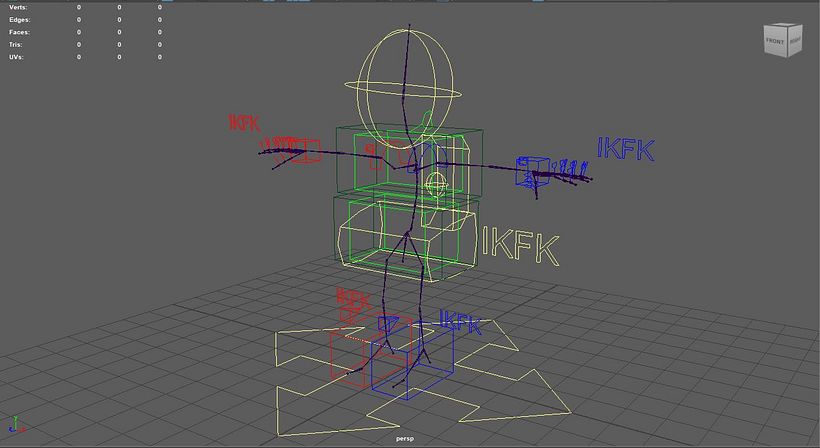820x448 pixels.
Task: Select the blue IKFK switch above the foot
Action: point(460,321)
